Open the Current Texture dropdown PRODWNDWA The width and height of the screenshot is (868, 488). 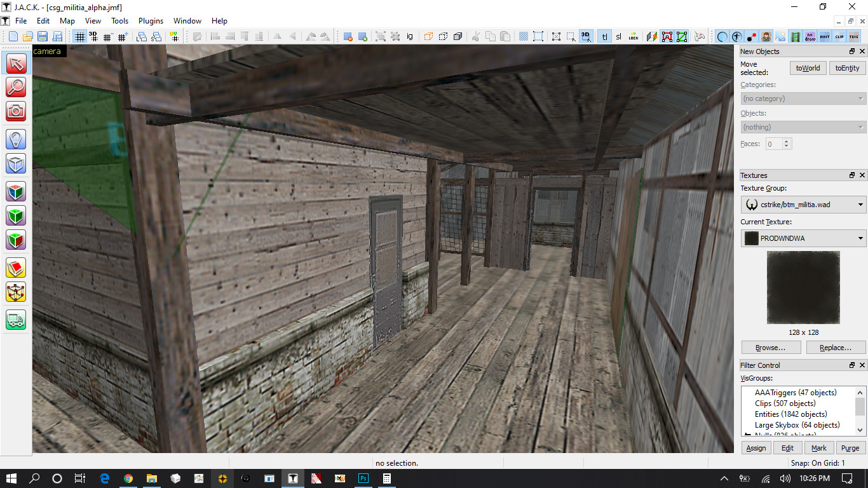pos(803,238)
